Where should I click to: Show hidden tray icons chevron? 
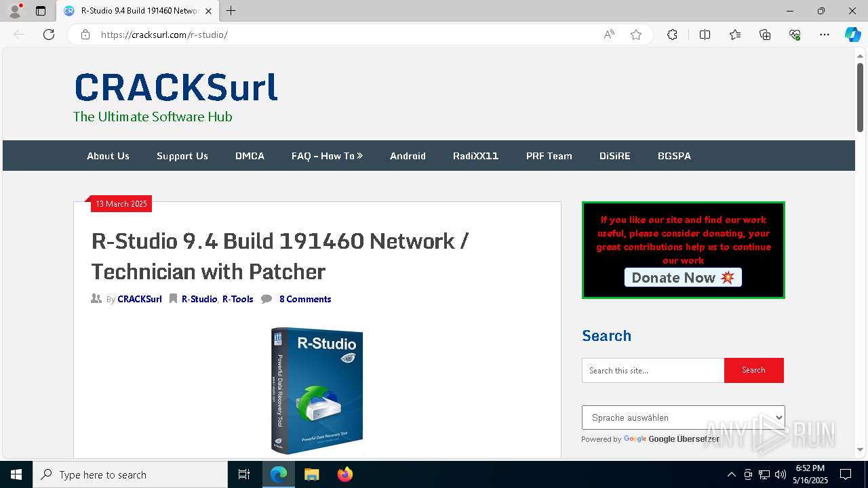click(x=731, y=474)
